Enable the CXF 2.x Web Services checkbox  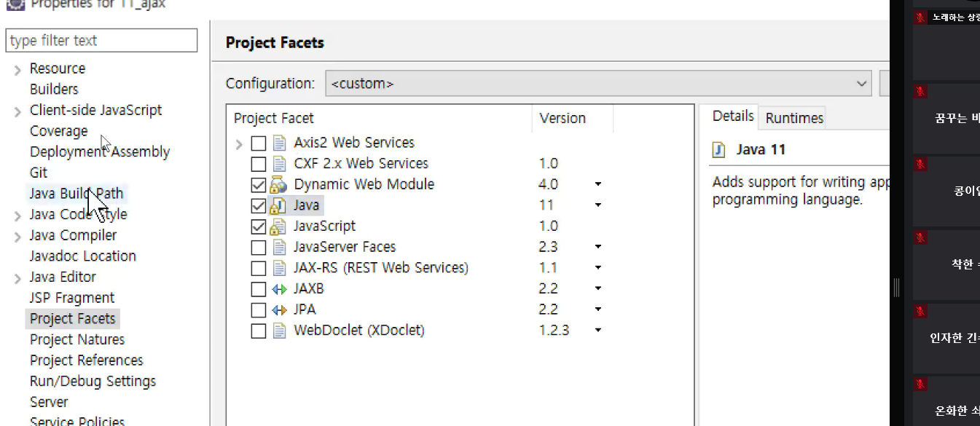(259, 164)
